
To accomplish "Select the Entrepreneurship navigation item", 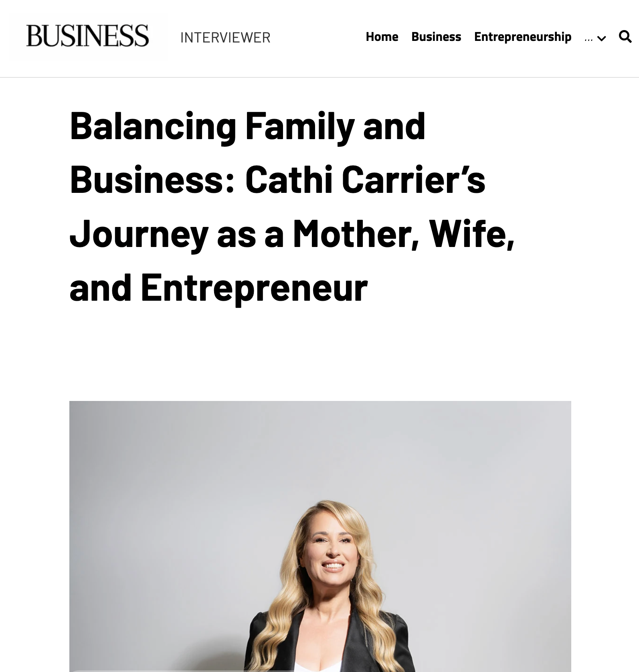I will tap(522, 37).
